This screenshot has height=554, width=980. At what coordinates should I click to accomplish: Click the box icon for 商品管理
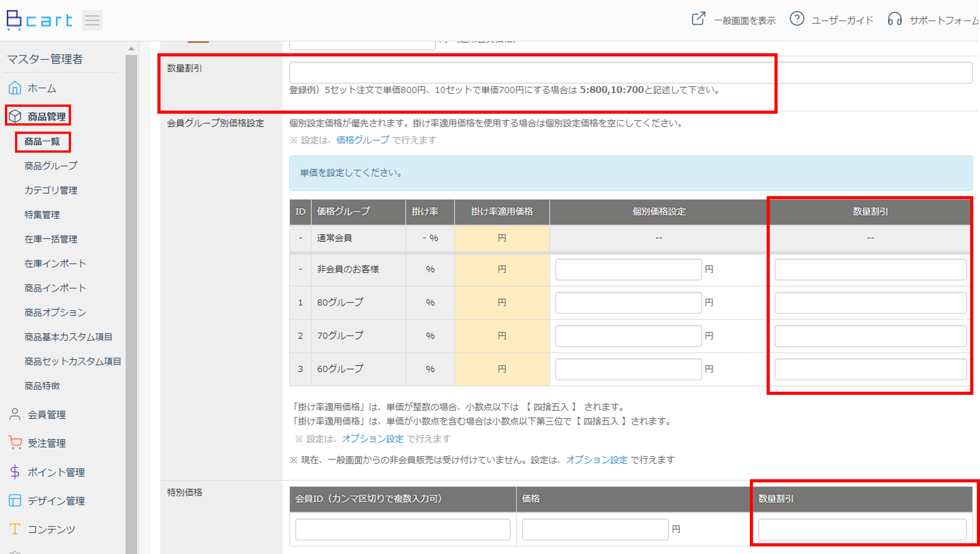[x=15, y=116]
